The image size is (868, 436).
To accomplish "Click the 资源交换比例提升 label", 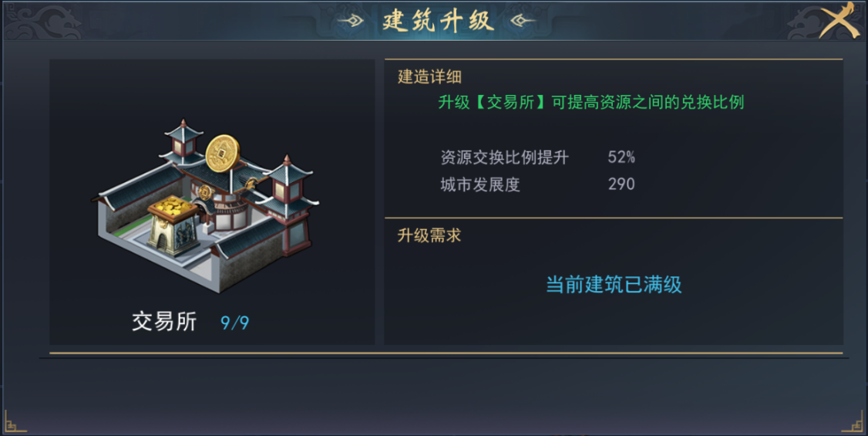I will (504, 157).
